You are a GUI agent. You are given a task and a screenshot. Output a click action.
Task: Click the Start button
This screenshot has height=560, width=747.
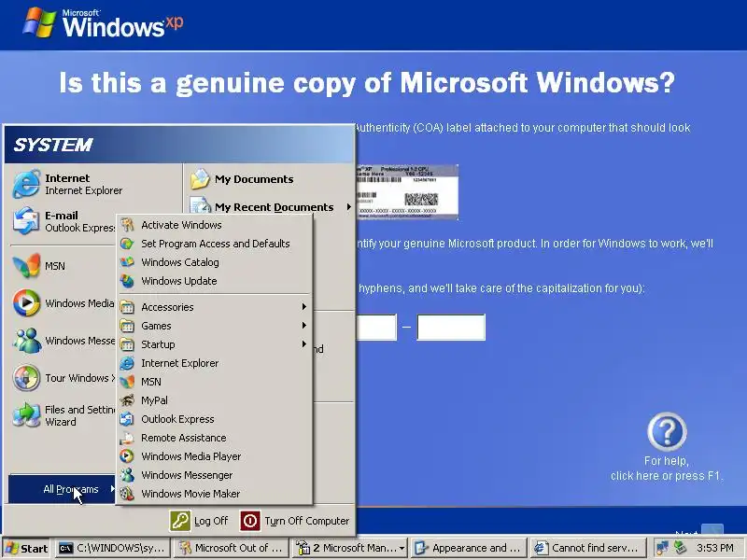(27, 548)
